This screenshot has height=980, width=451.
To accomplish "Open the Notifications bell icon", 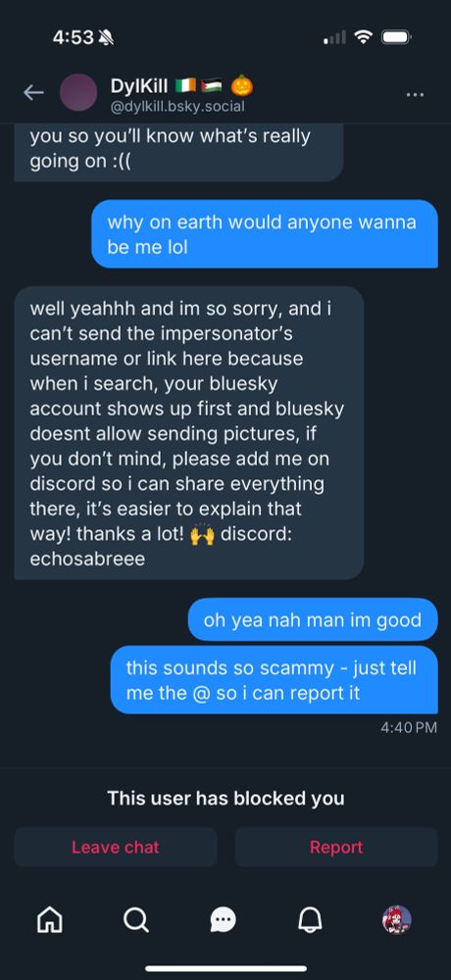I will point(310,919).
